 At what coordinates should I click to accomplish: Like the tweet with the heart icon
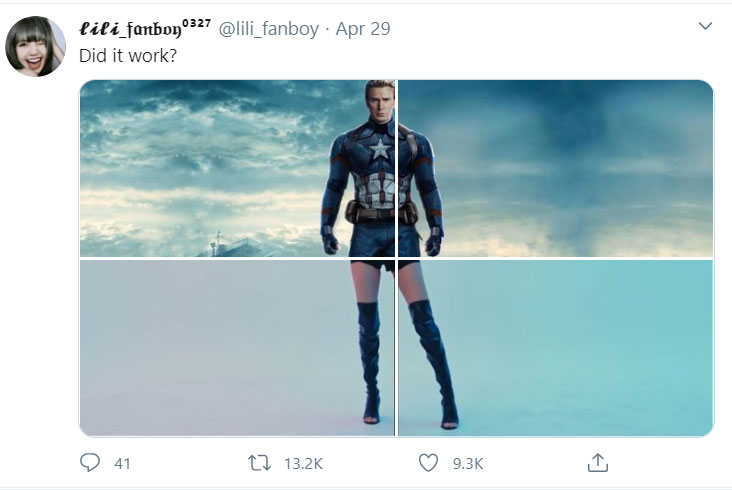(x=428, y=462)
